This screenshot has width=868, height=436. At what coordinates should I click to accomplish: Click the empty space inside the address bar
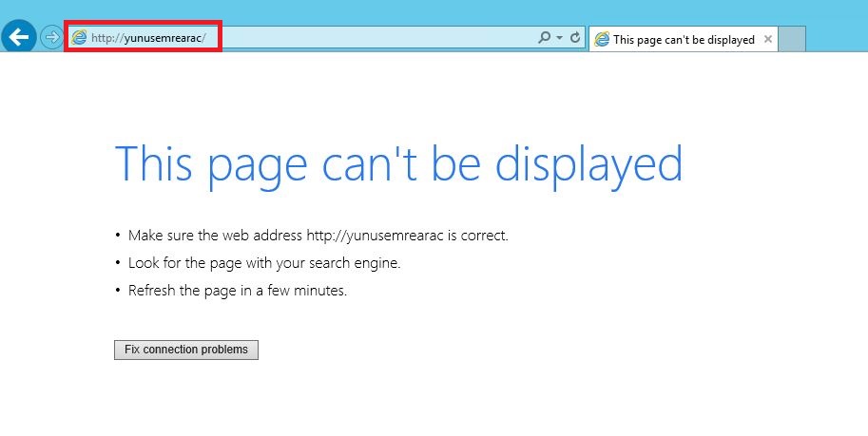(380, 38)
